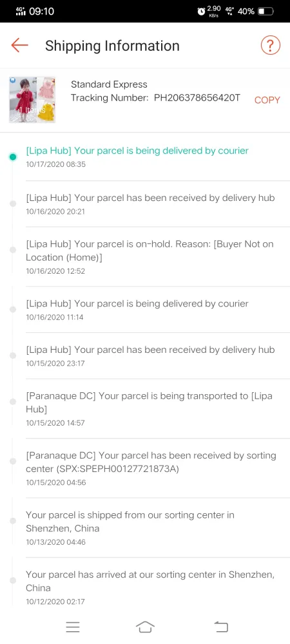
Task: Select tracking number PH206378656420T text
Action: pos(197,98)
